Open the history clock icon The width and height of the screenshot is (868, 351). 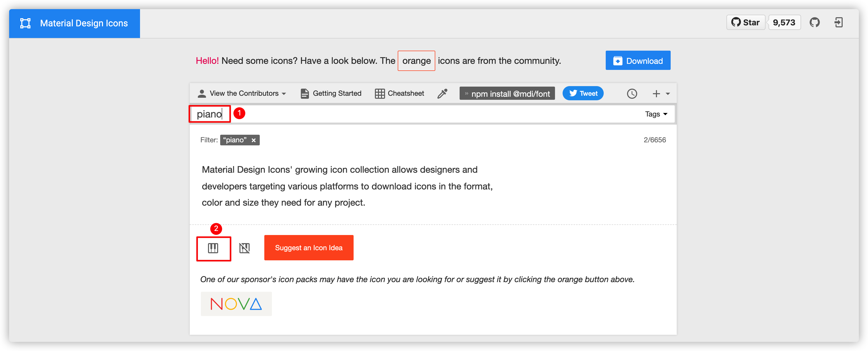tap(632, 93)
